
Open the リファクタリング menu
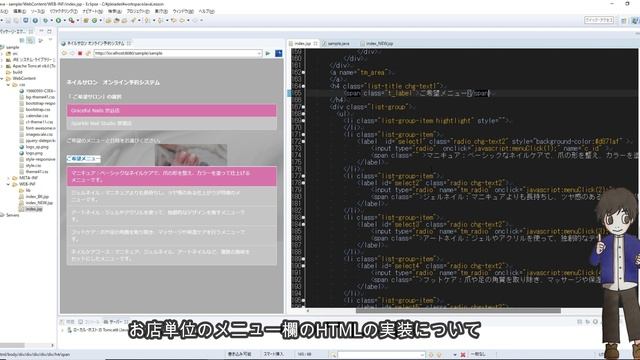[63, 11]
